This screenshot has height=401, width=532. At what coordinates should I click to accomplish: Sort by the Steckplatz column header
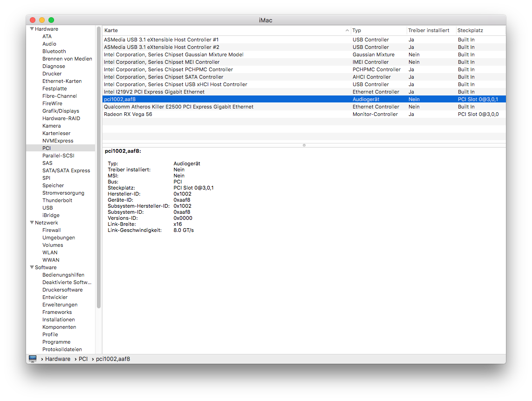(x=480, y=31)
